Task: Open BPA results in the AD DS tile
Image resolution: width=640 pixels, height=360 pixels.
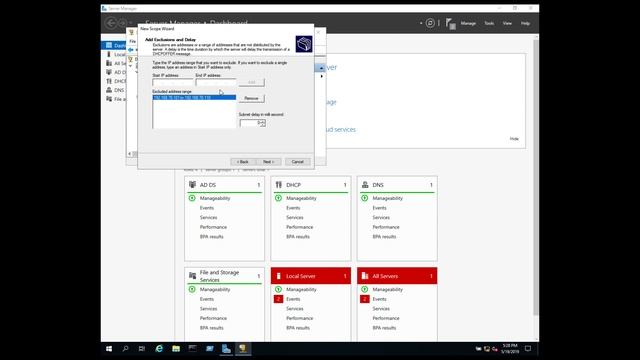Action: click(211, 237)
